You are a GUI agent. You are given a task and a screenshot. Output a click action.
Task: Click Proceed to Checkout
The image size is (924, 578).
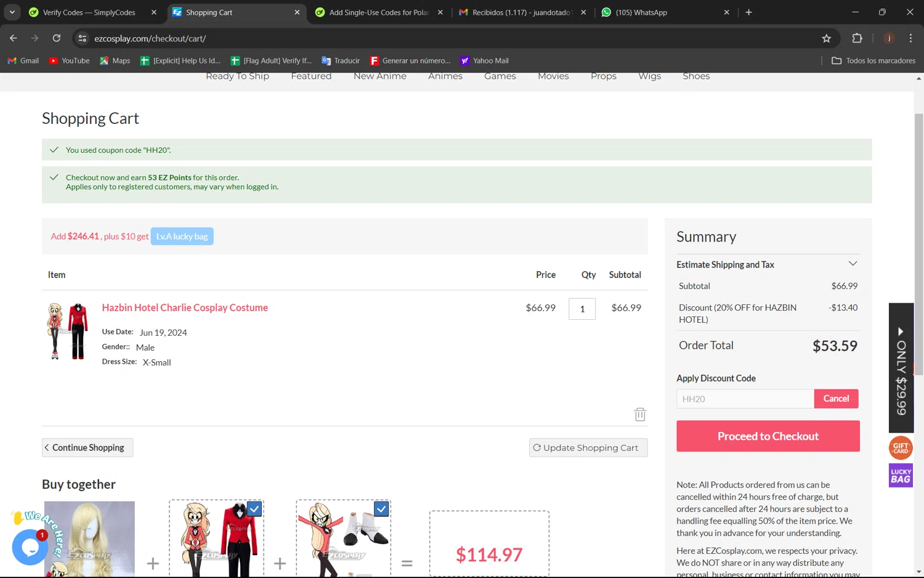tap(768, 436)
